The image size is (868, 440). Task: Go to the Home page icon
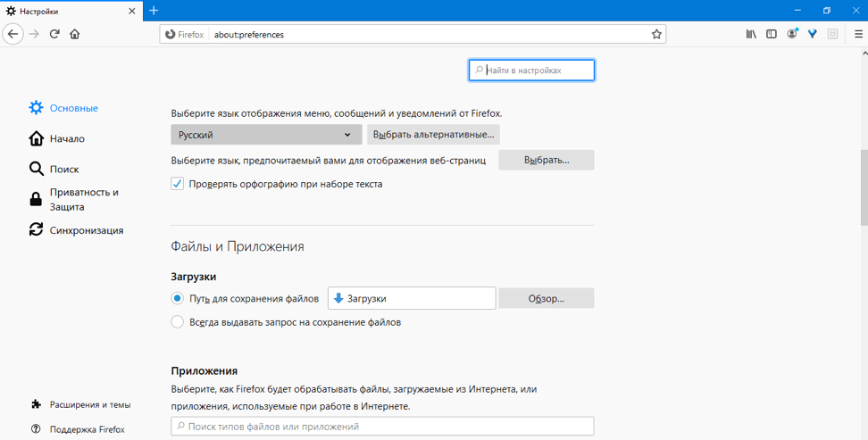tap(75, 35)
